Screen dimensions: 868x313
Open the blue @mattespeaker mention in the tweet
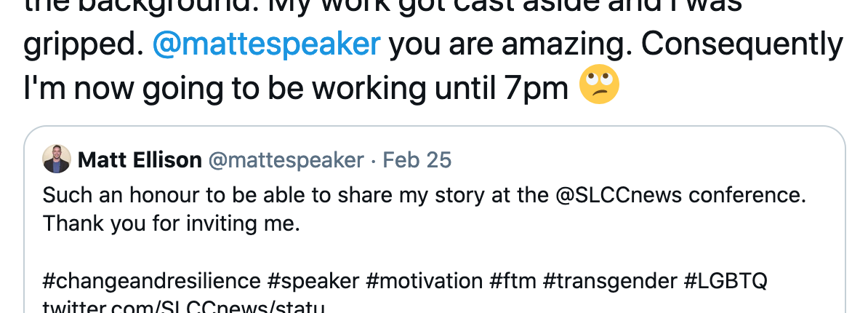[x=266, y=45]
